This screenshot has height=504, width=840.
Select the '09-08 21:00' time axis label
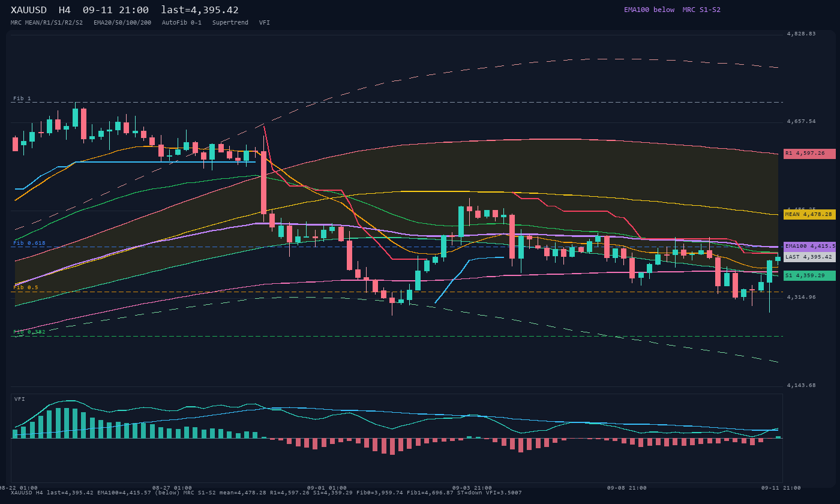[x=627, y=488]
